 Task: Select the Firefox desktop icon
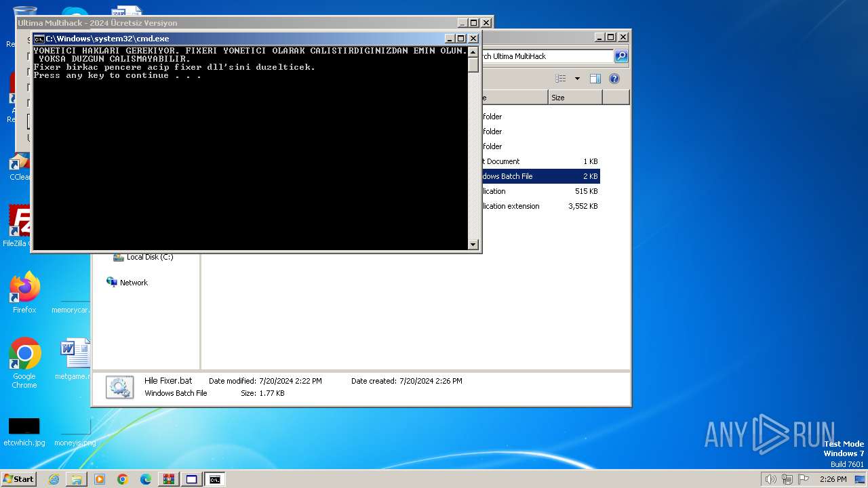24,293
